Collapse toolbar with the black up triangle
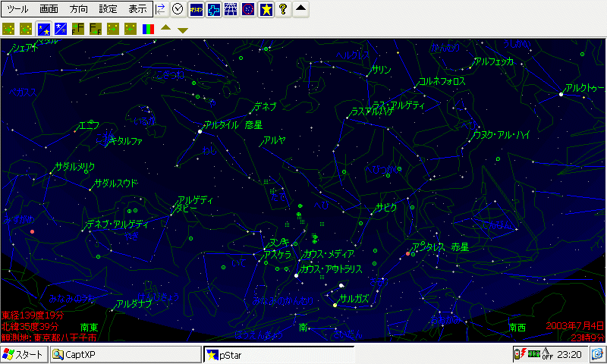The width and height of the screenshot is (607, 364). 301,9
